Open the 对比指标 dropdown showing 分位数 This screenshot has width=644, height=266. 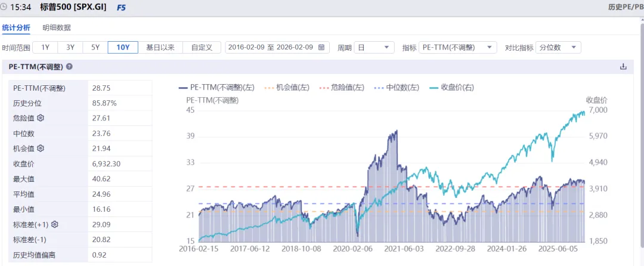point(559,47)
